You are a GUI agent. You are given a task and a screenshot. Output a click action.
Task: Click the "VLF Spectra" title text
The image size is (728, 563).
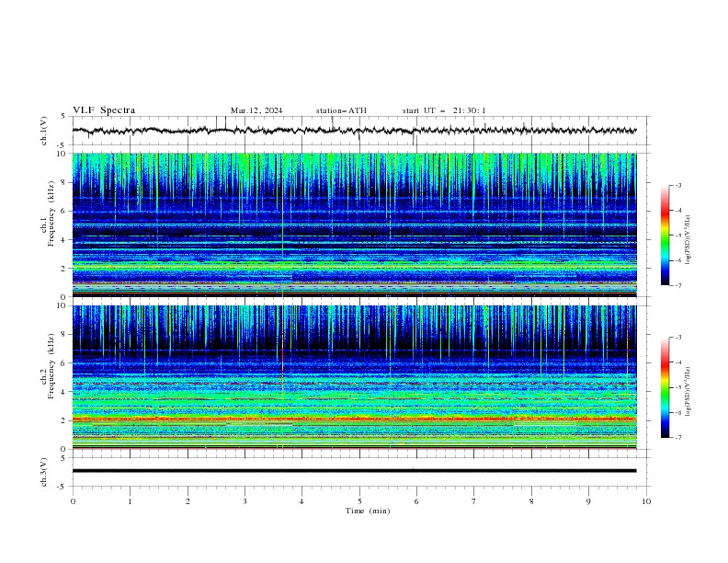pyautogui.click(x=104, y=110)
